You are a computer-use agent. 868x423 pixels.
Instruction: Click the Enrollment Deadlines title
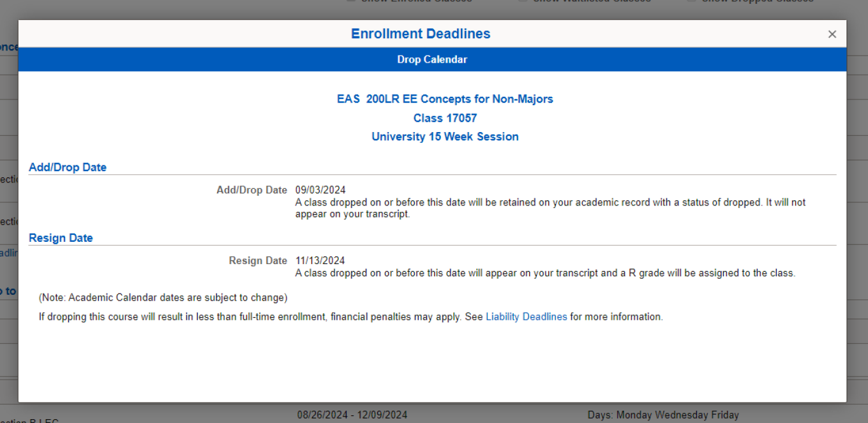point(420,34)
